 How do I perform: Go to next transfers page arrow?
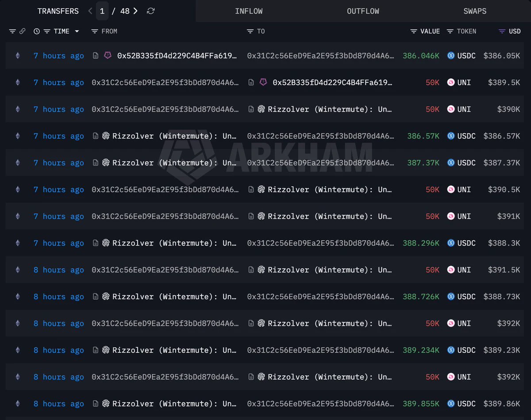click(x=135, y=11)
